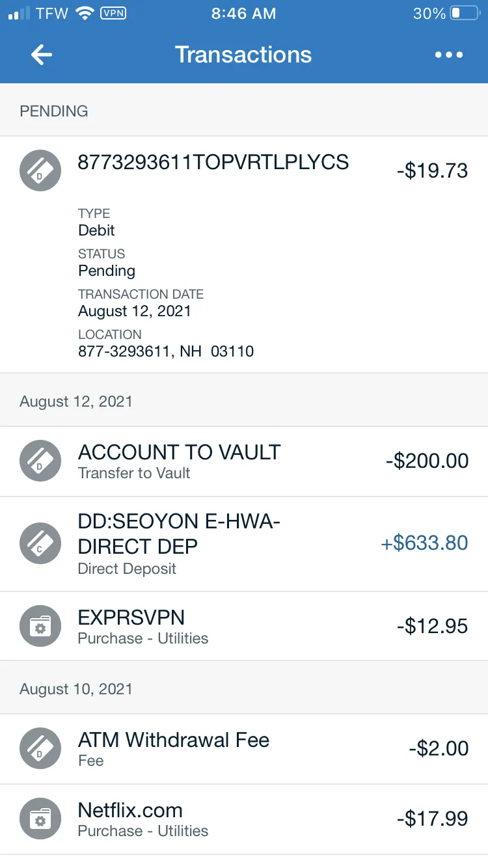Viewport: 488px width, 868px height.
Task: Open the three-dots more options menu
Action: [x=449, y=55]
